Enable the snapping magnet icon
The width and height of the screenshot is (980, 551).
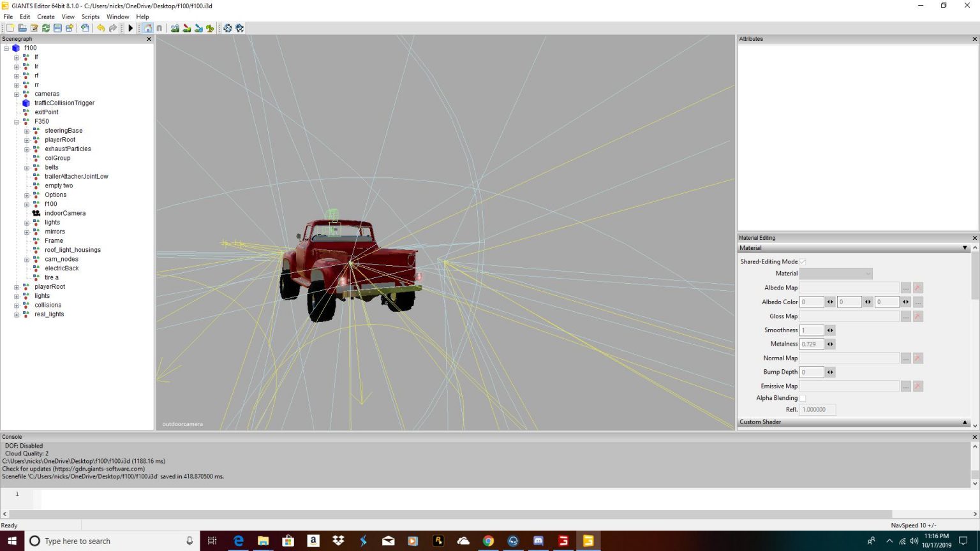[160, 28]
